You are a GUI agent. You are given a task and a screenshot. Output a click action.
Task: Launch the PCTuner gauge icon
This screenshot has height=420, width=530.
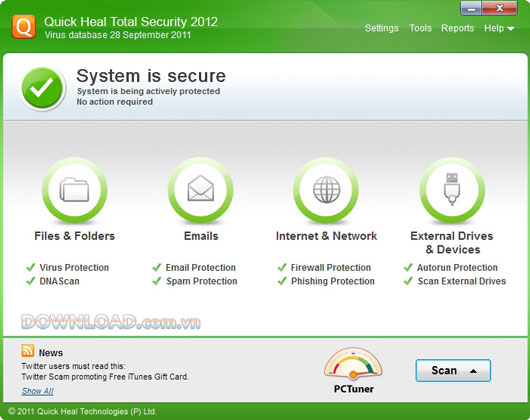pos(353,364)
